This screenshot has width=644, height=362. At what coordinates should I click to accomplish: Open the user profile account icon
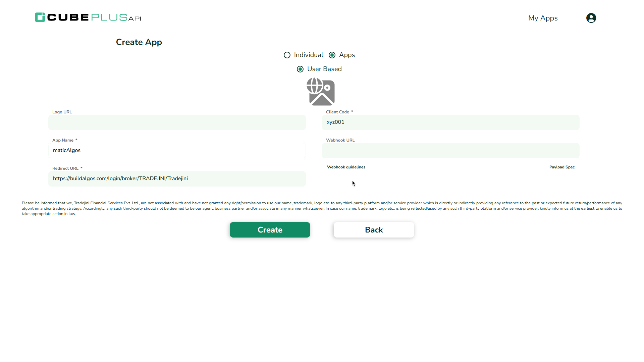[x=591, y=18]
